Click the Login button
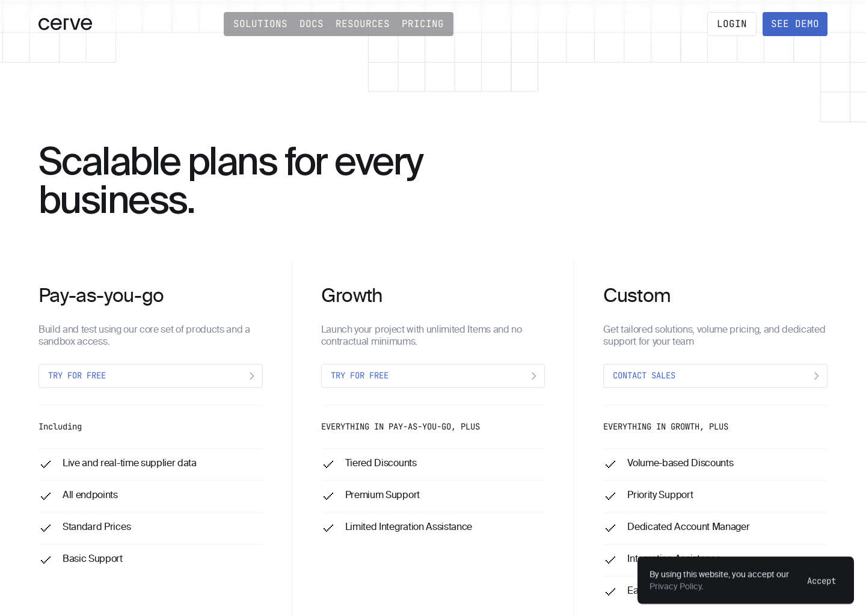866x616 pixels. (731, 24)
